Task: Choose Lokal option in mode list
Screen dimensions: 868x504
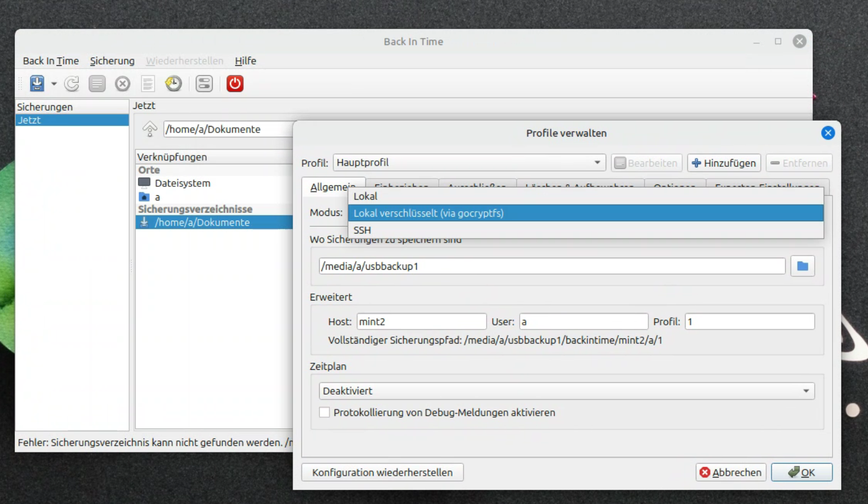Action: click(365, 196)
